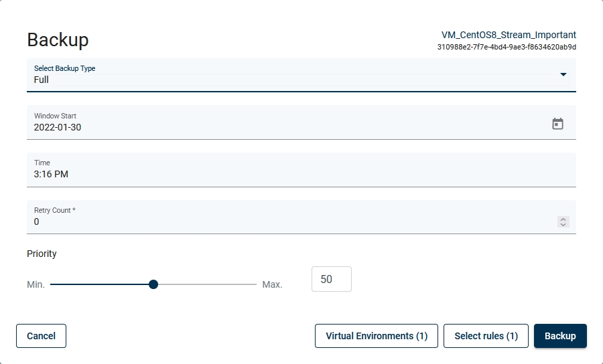Click the Full backup type value

(x=42, y=80)
